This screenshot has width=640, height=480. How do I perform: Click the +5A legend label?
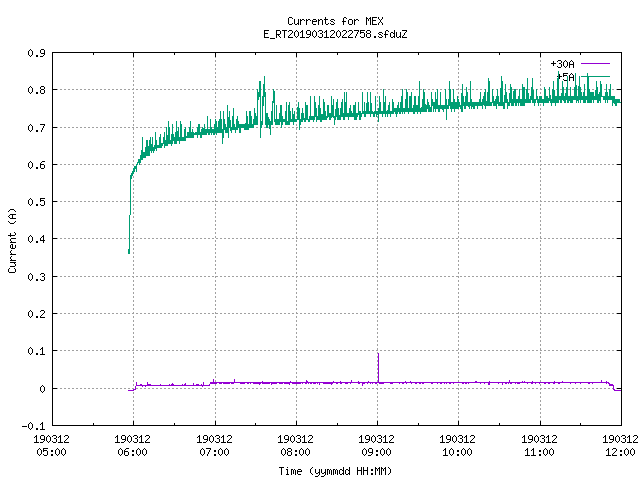[565, 77]
